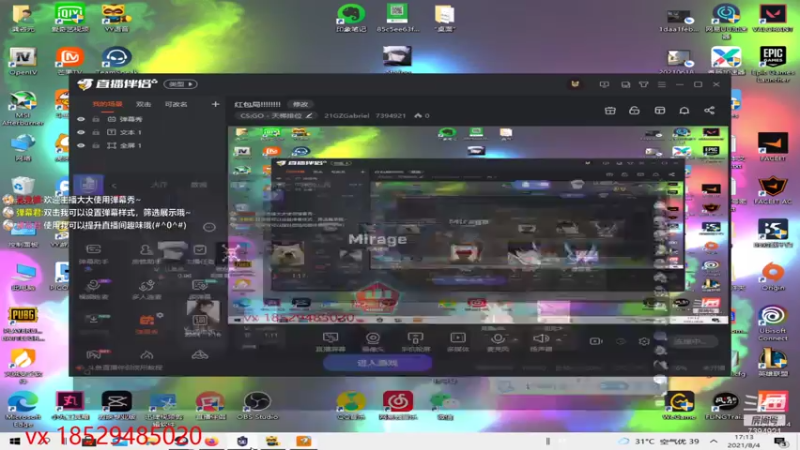This screenshot has height=450, width=800.
Task: Open the PUBG desktop shortcut
Action: (x=22, y=323)
